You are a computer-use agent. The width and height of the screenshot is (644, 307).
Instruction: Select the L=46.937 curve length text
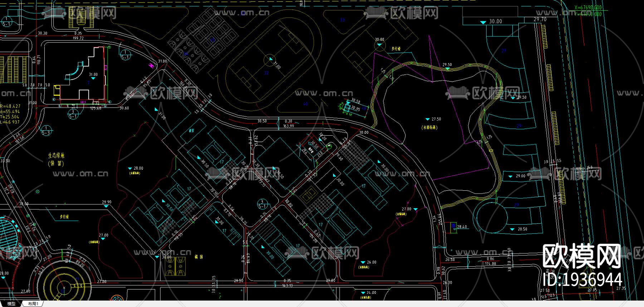coord(10,122)
